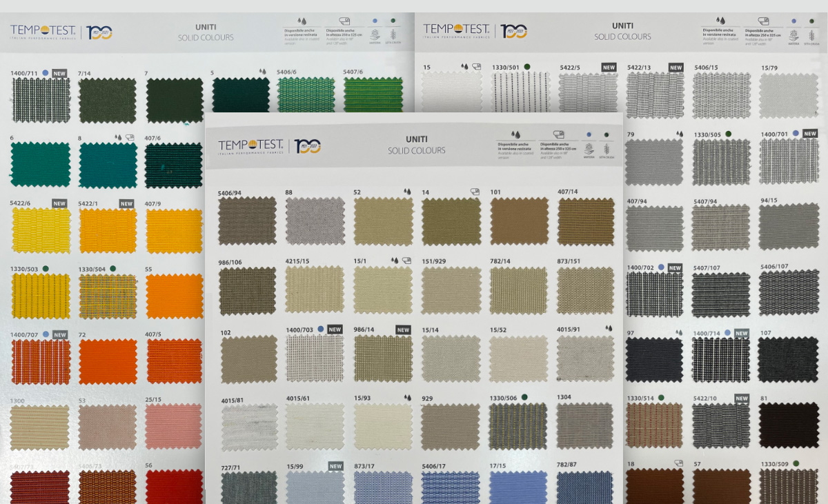
Task: Click the code label 4215/15
Action: [x=297, y=261]
